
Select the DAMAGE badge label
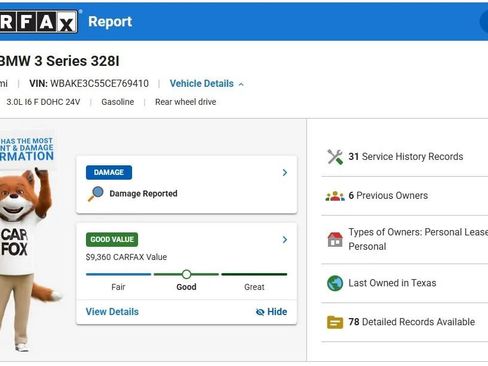pyautogui.click(x=109, y=172)
